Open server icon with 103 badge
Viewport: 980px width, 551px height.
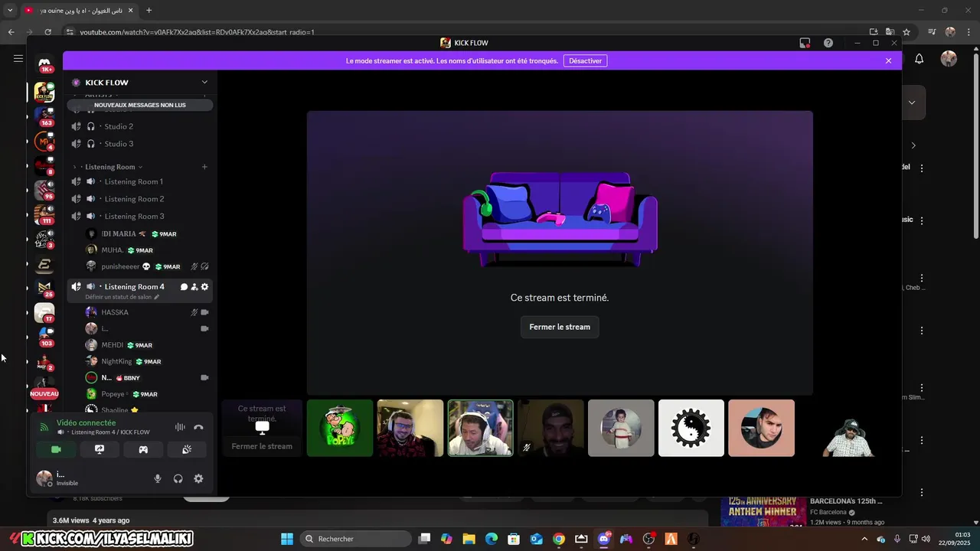tap(44, 337)
